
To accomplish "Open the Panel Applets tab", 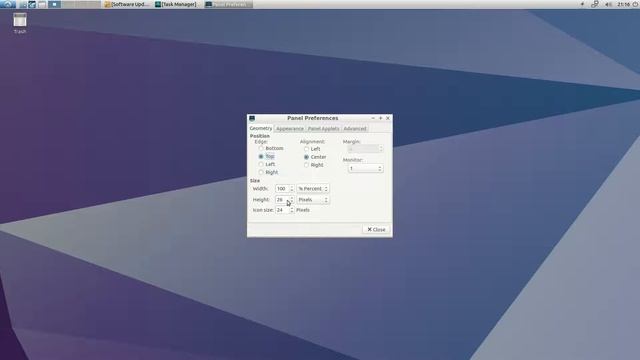I will click(323, 129).
